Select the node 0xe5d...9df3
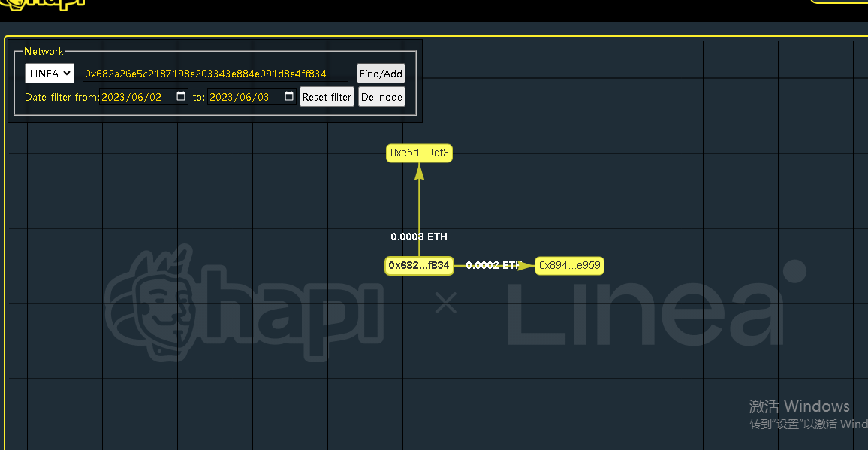 tap(419, 153)
